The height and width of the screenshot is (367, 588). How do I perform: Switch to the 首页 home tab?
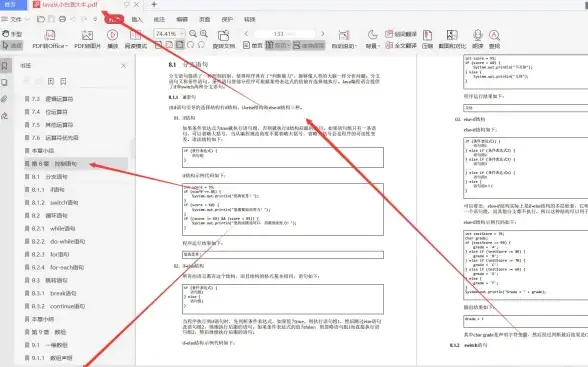[13, 5]
